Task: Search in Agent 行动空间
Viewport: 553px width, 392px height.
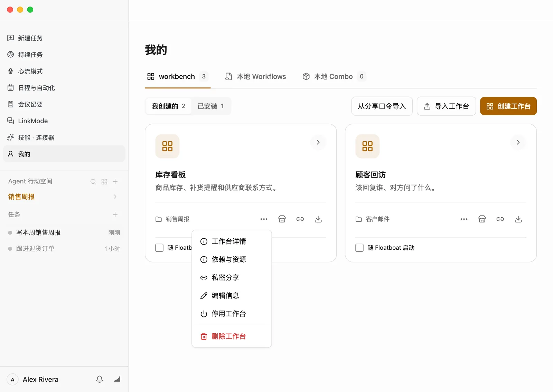Action: tap(93, 182)
